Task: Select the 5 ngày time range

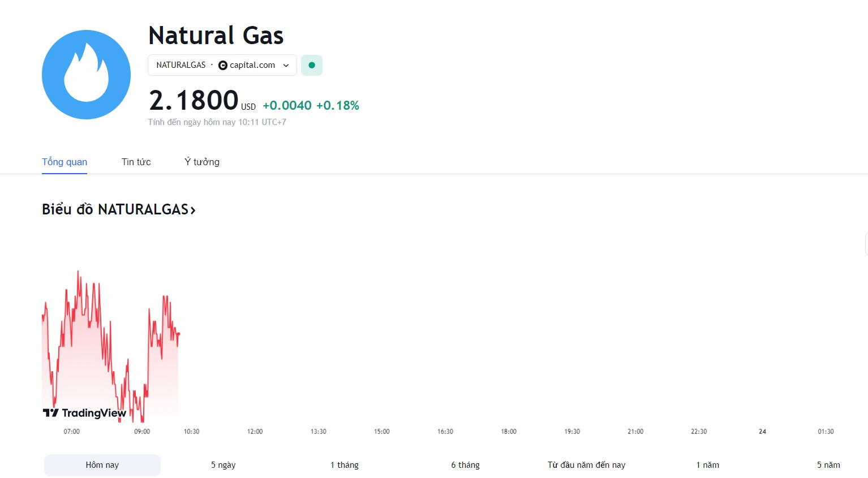Action: tap(224, 465)
